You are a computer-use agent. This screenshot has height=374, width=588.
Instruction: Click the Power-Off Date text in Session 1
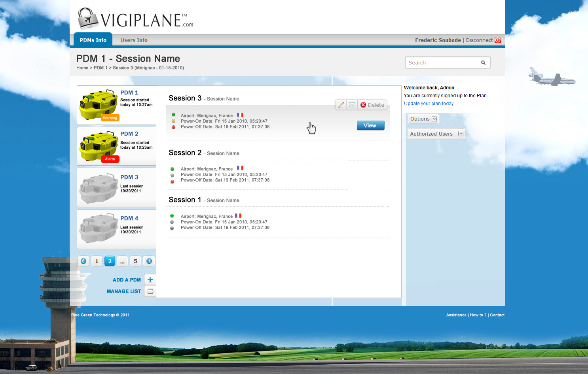tap(225, 228)
